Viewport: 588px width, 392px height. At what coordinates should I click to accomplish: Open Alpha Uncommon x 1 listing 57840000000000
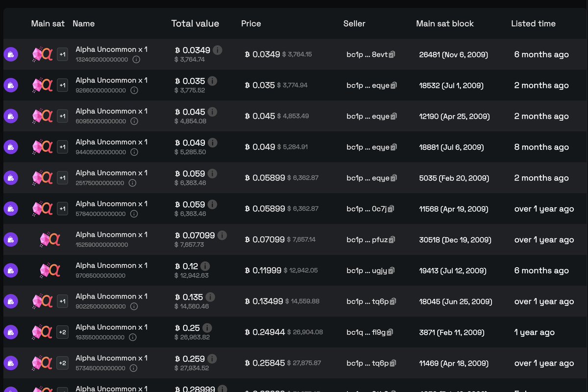pos(112,204)
